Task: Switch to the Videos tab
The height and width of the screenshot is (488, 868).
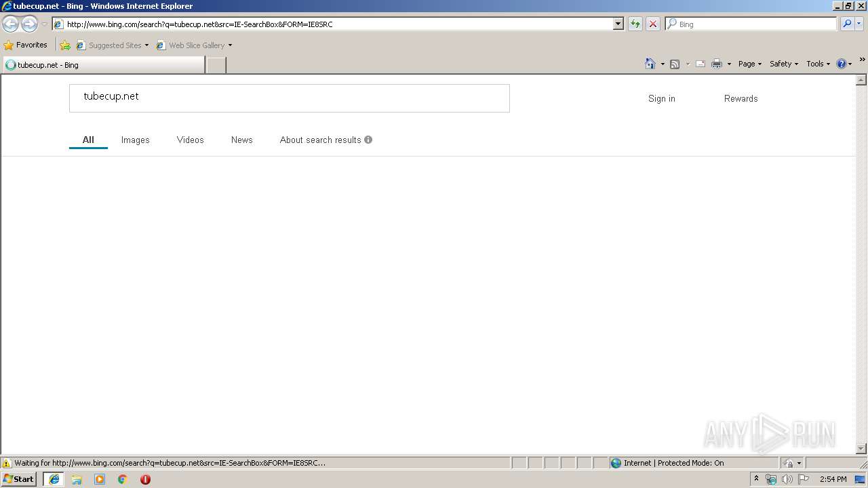Action: tap(190, 140)
